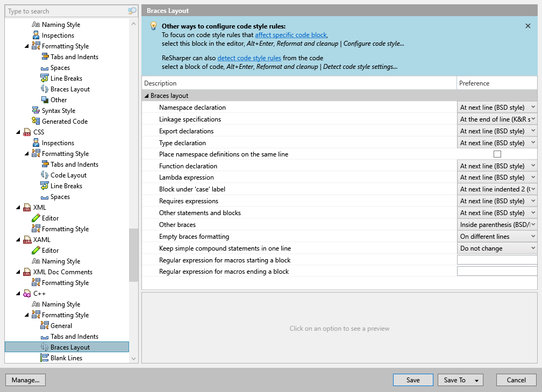This screenshot has height=392, width=542.
Task: Click the XAML language node icon
Action: [27, 240]
